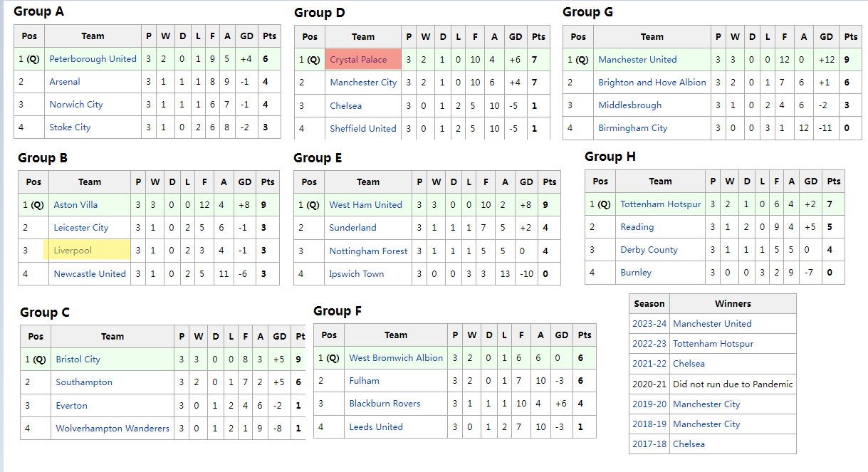
Task: Open Manchester United as 2023-24 winners
Action: [711, 324]
